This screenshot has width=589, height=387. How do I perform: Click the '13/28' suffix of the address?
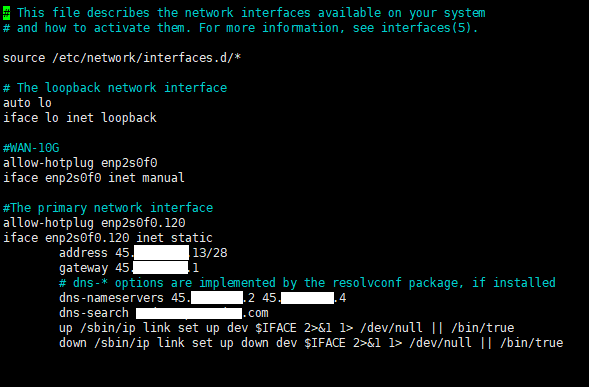click(x=210, y=252)
